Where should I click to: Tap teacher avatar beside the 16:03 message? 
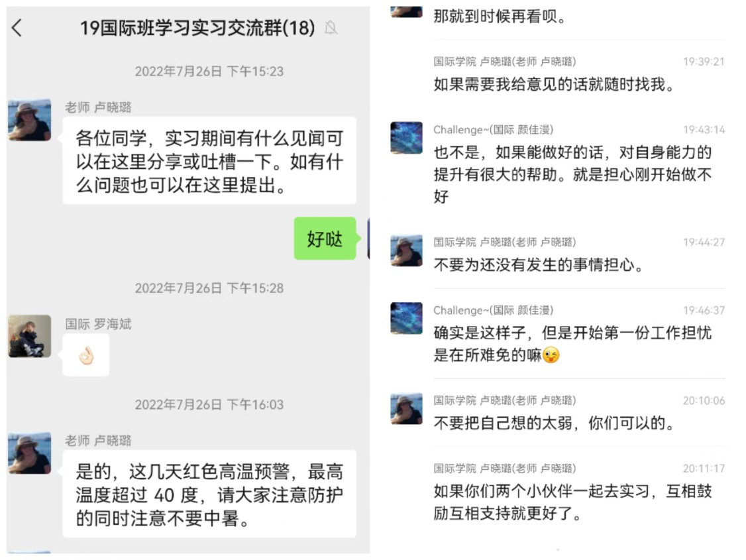pos(30,453)
